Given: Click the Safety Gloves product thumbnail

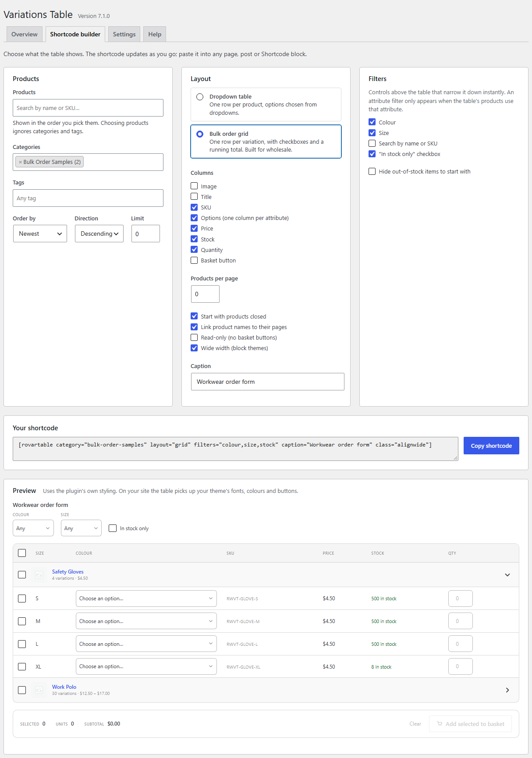Looking at the screenshot, I should point(39,575).
